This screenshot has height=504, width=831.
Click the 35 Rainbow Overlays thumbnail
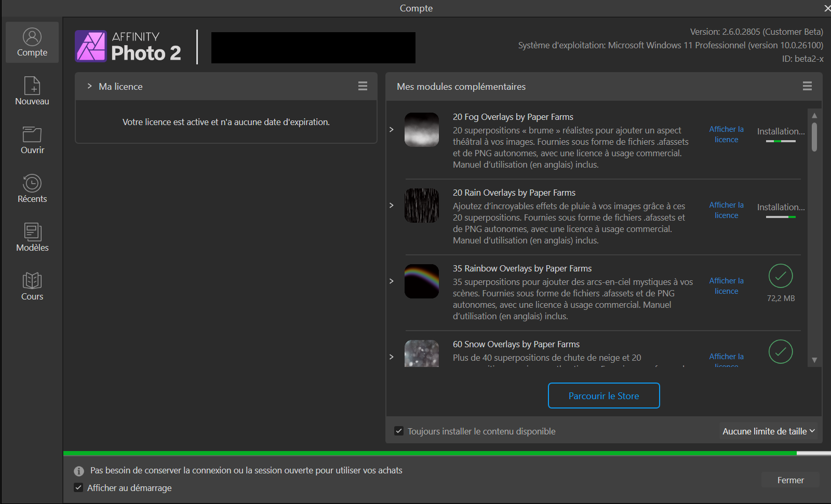tap(422, 281)
